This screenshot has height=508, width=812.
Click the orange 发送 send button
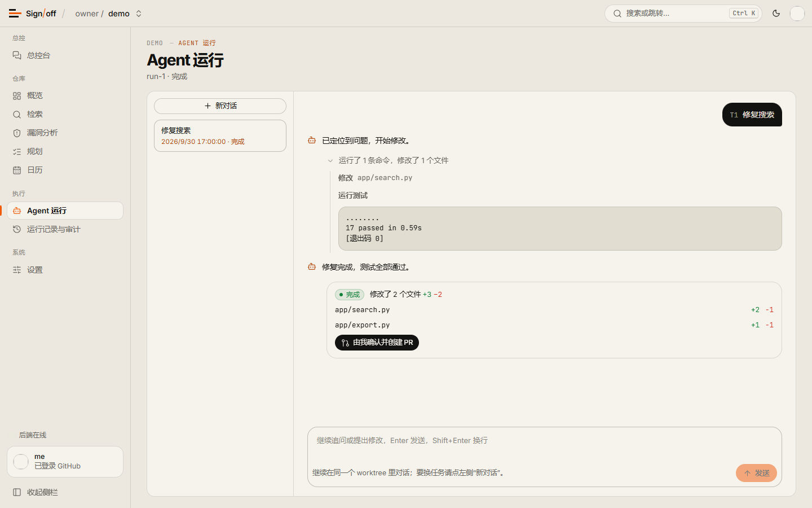click(x=756, y=473)
